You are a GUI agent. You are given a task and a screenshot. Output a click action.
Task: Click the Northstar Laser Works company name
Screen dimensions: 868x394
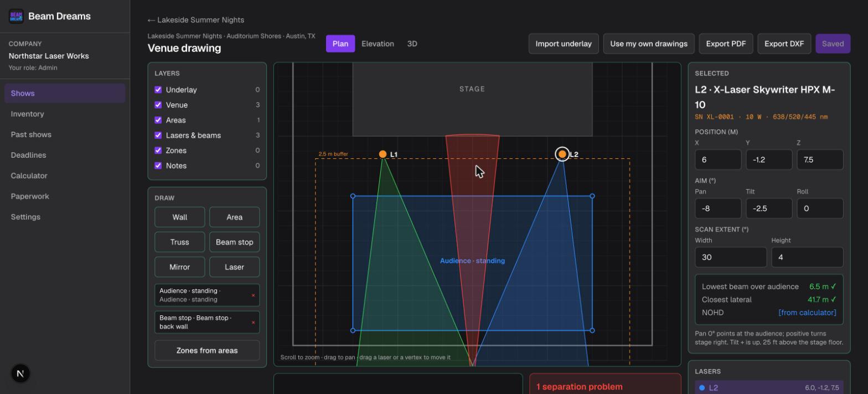click(x=49, y=56)
